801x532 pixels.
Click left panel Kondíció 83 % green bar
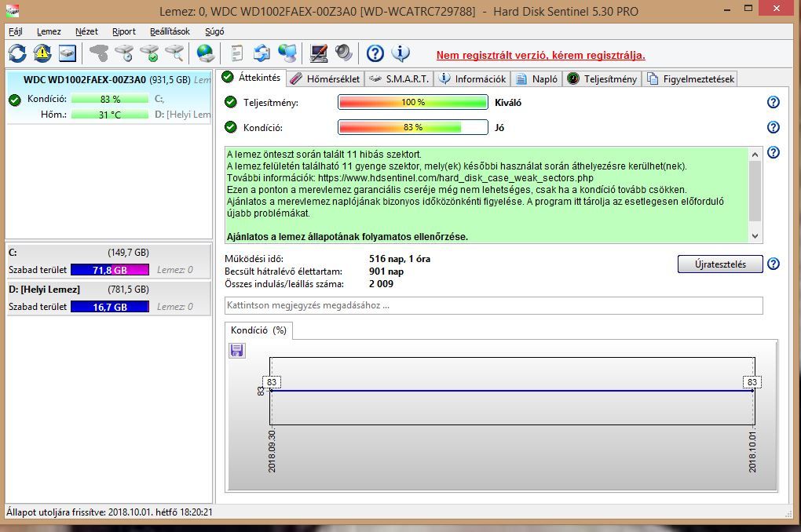[110, 99]
